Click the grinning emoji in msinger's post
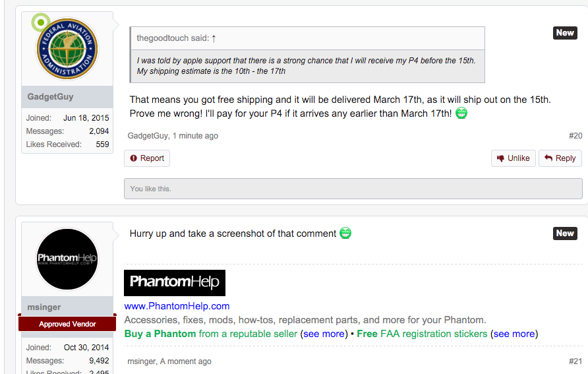Viewport: 588px width, 374px height. pos(345,233)
